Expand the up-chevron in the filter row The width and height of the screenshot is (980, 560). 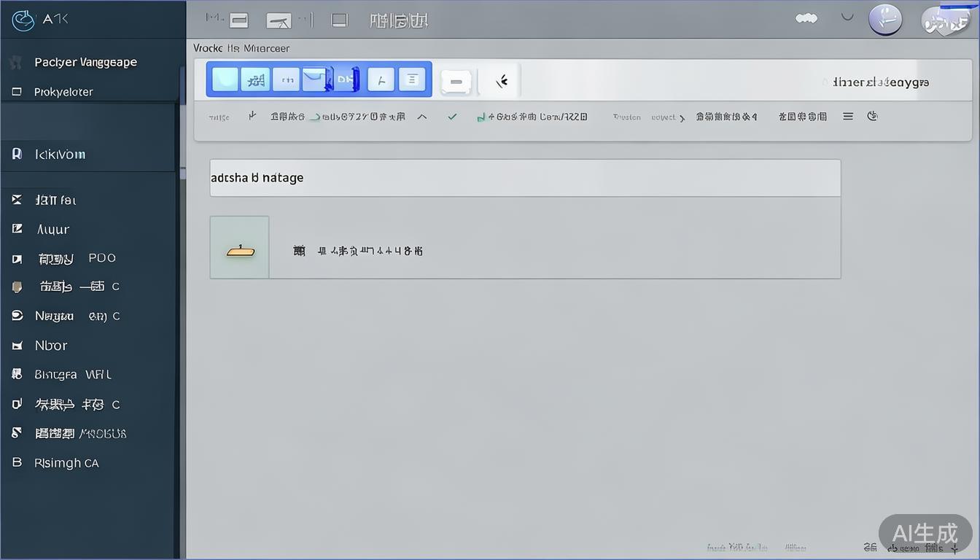tap(421, 117)
